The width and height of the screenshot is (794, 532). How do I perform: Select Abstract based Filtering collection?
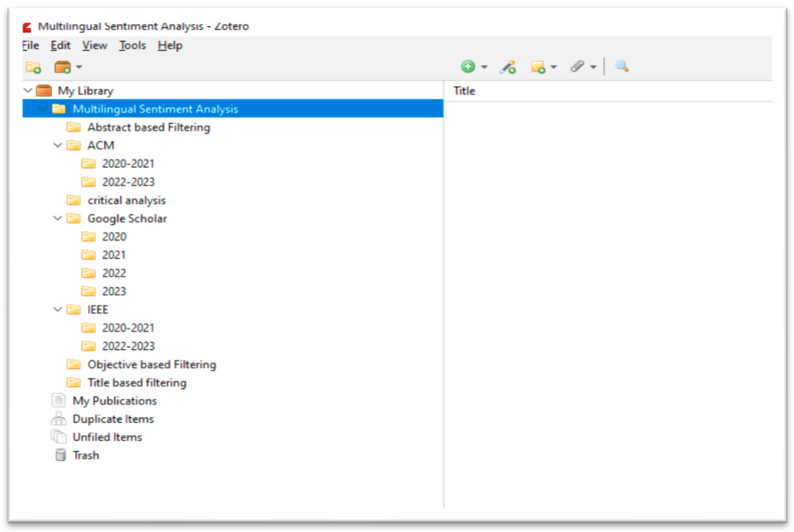(148, 127)
